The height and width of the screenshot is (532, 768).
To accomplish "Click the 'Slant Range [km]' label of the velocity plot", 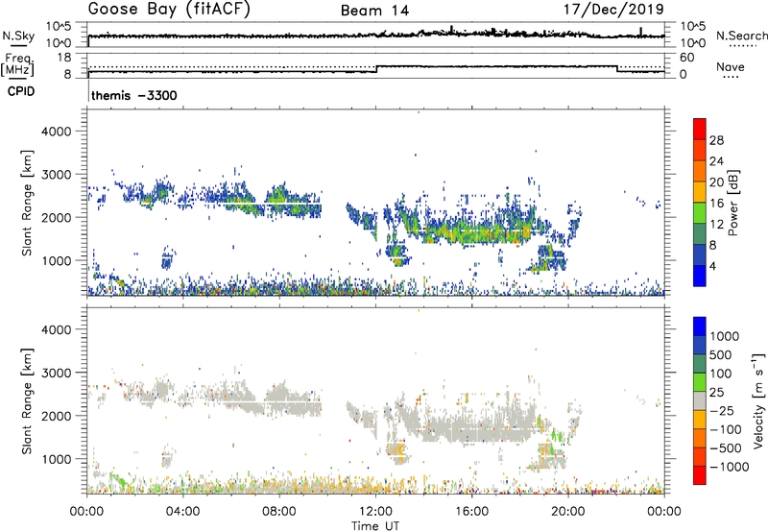I will click(27, 401).
